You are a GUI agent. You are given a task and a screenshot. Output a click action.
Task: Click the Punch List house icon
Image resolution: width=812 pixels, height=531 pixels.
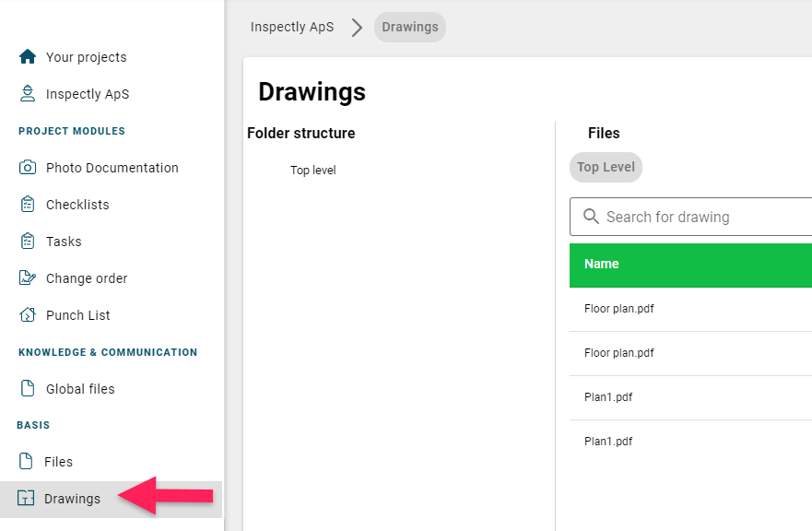click(28, 314)
